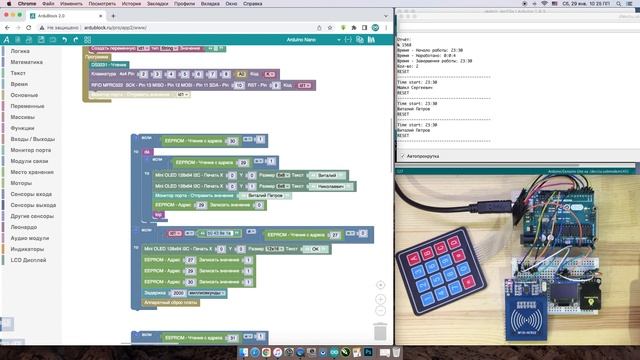Open the Изменить menu
The width and height of the screenshot is (640, 360).
coord(71,4)
